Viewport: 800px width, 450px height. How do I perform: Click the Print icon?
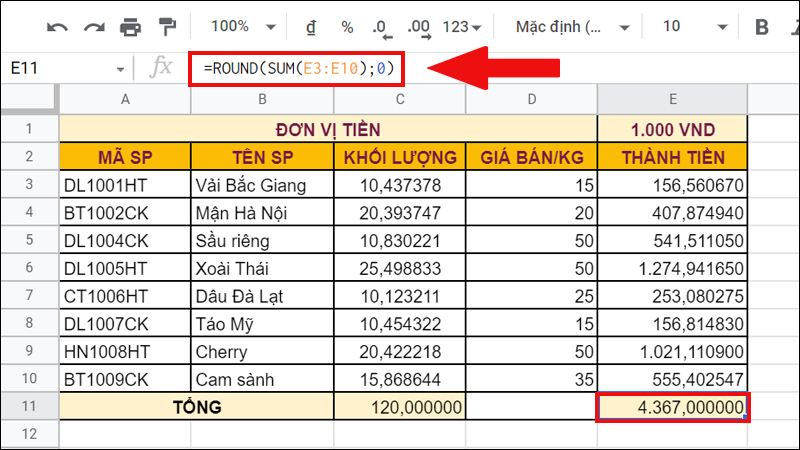(130, 26)
